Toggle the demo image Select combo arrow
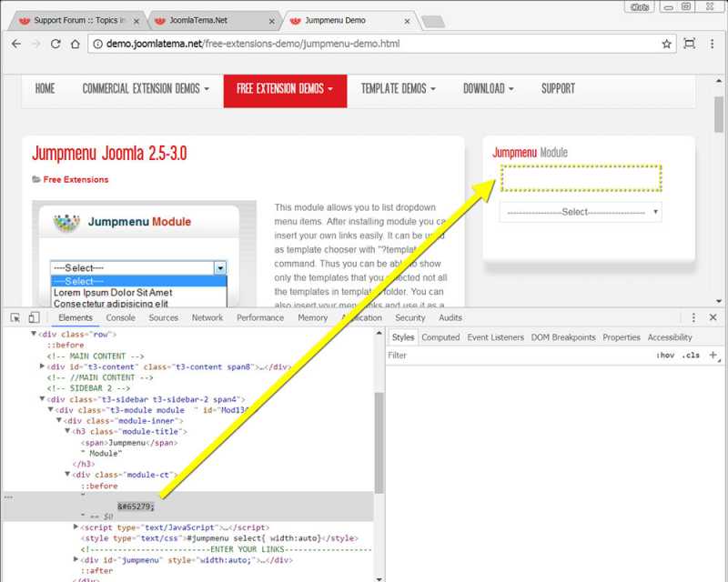 click(x=220, y=267)
